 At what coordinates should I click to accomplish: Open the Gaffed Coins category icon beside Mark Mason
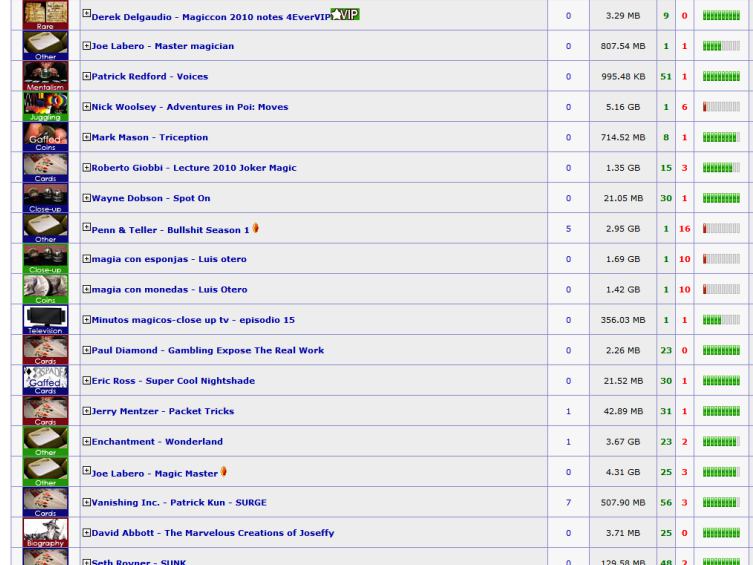46,137
